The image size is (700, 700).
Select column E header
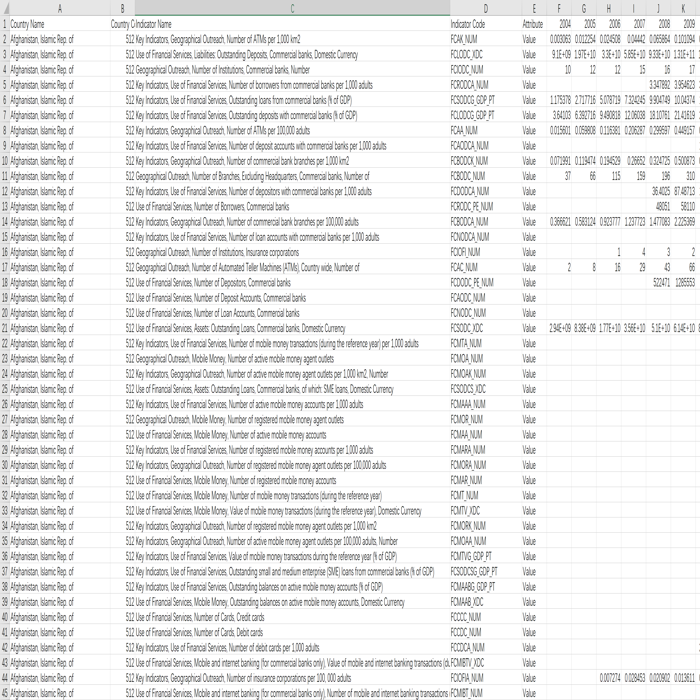(533, 8)
